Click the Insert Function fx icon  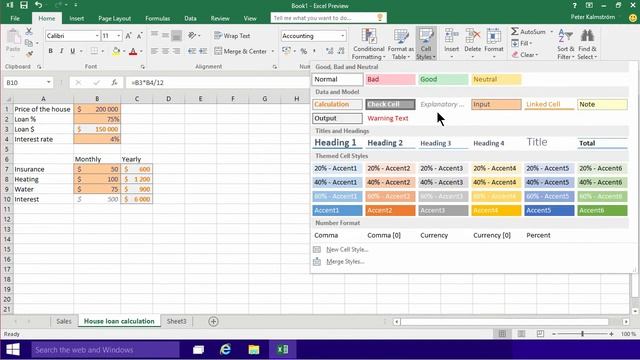click(x=114, y=82)
